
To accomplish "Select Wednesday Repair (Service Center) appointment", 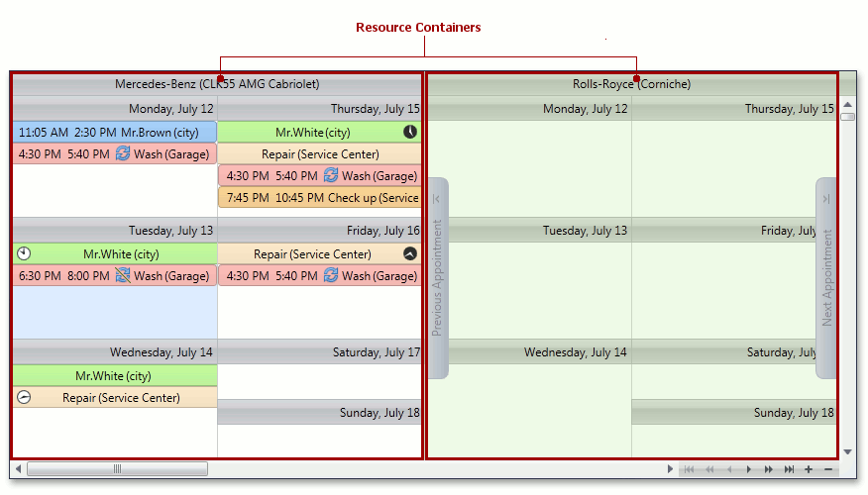I will tap(115, 398).
